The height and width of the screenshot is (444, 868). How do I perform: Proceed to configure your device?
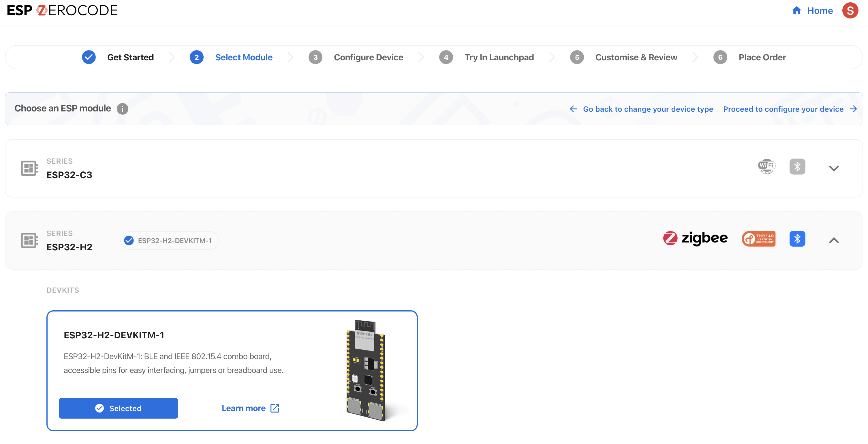click(783, 109)
